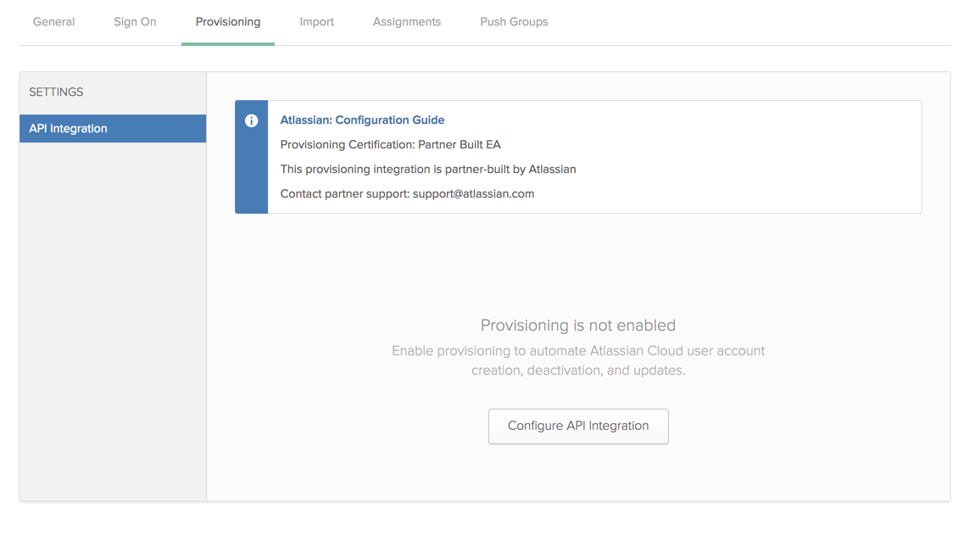Click the support@atlassian.com contact line
The height and width of the screenshot is (541, 980).
coord(408,194)
